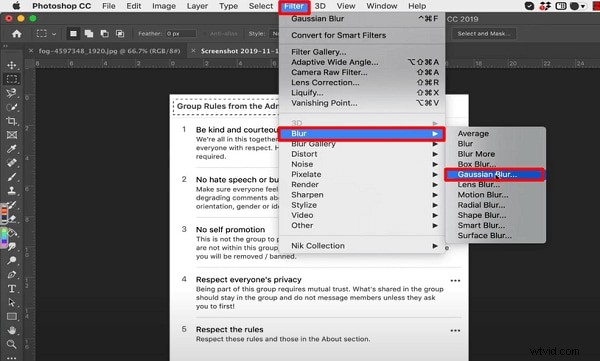The height and width of the screenshot is (361, 600).
Task: Open Camera Raw Filter
Action: tap(362, 72)
